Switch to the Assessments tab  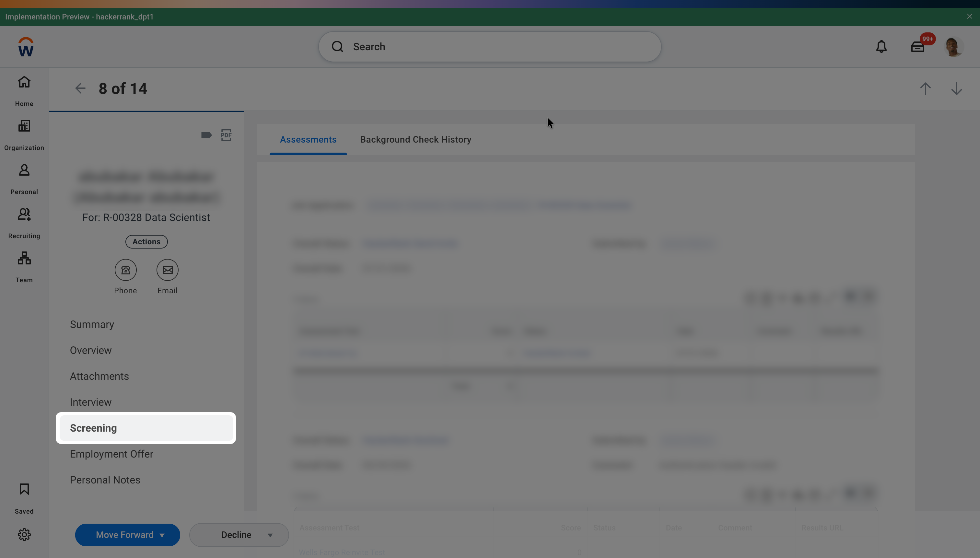click(308, 139)
